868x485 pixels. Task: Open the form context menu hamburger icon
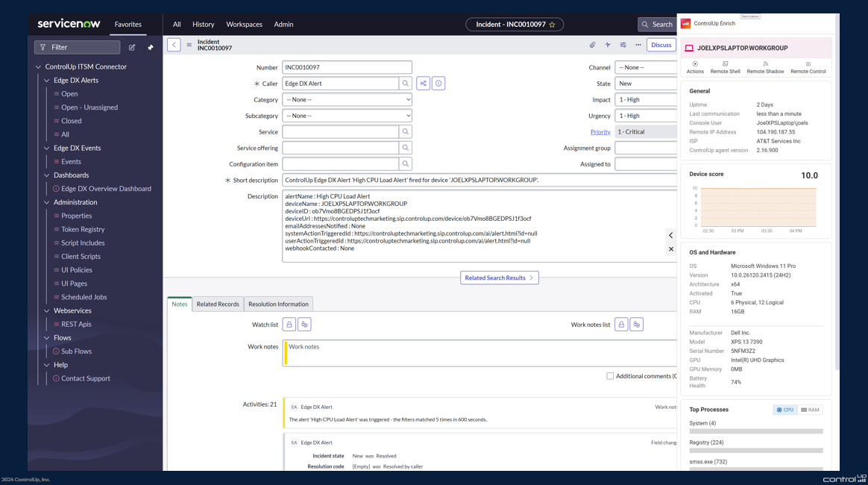click(x=189, y=45)
